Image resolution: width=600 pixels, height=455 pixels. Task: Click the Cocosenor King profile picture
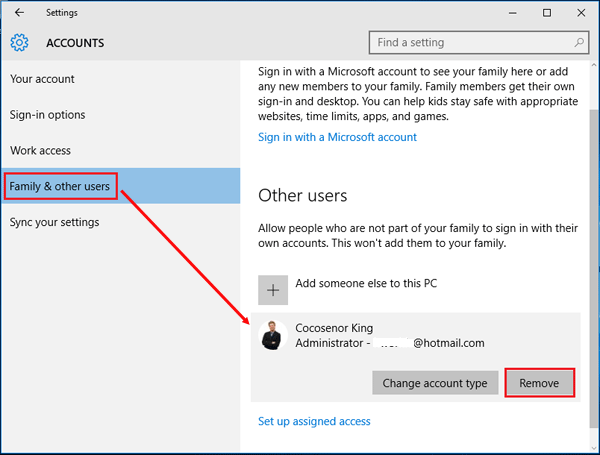[x=273, y=335]
